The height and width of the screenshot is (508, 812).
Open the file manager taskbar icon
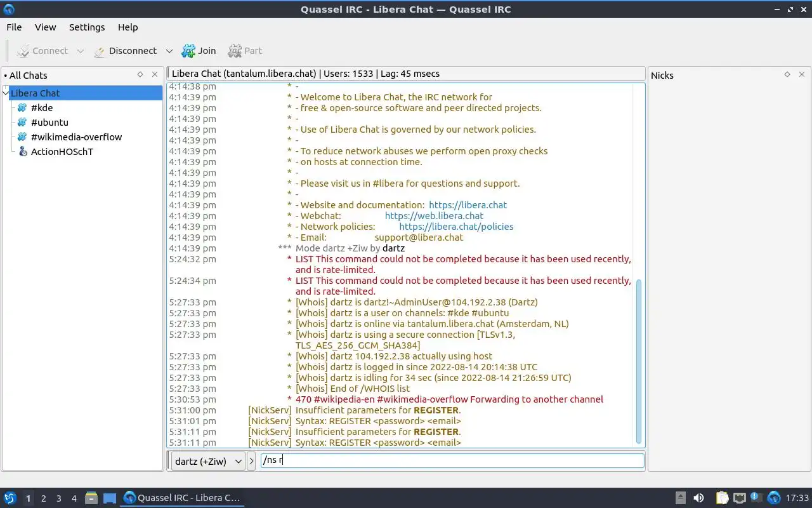[x=91, y=498]
